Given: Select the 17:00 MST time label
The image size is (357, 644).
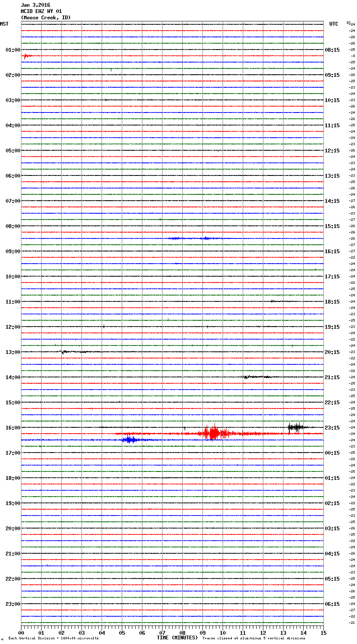Looking at the screenshot, I should [x=13, y=453].
